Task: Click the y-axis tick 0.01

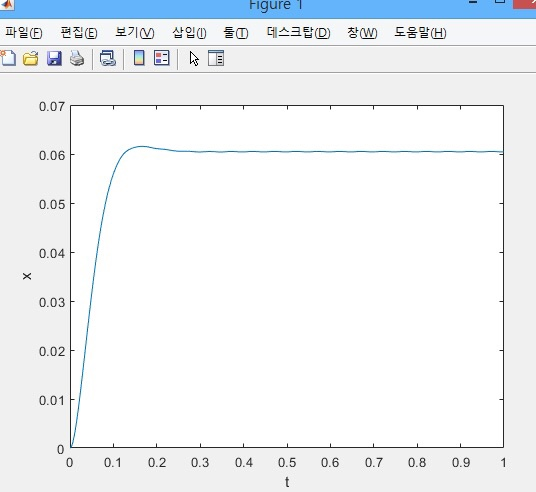Action: (52, 400)
